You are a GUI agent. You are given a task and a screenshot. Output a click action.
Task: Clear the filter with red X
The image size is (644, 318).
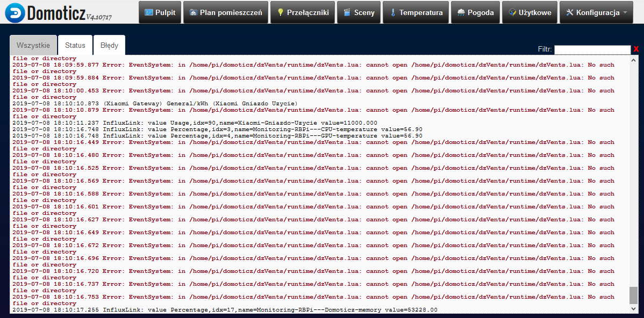pos(636,49)
